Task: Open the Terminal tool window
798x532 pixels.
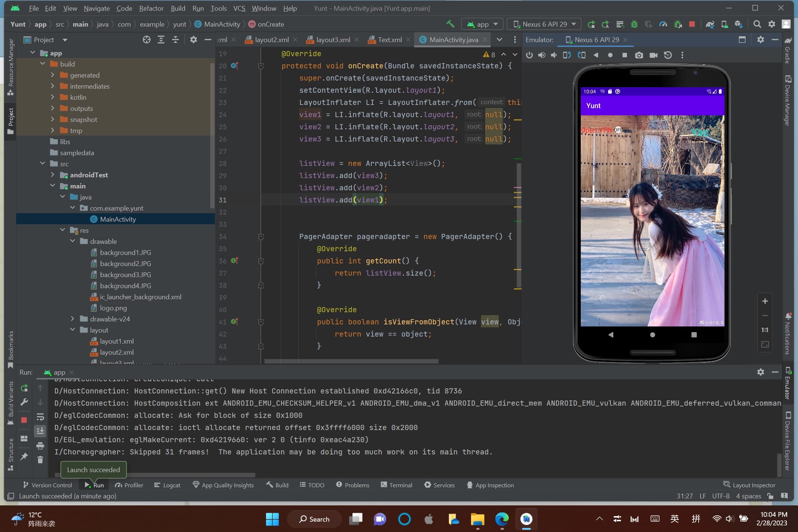Action: [396, 485]
